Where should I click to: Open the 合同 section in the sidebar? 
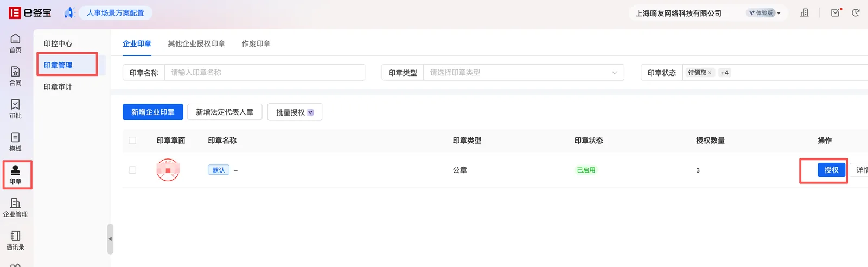(15, 76)
